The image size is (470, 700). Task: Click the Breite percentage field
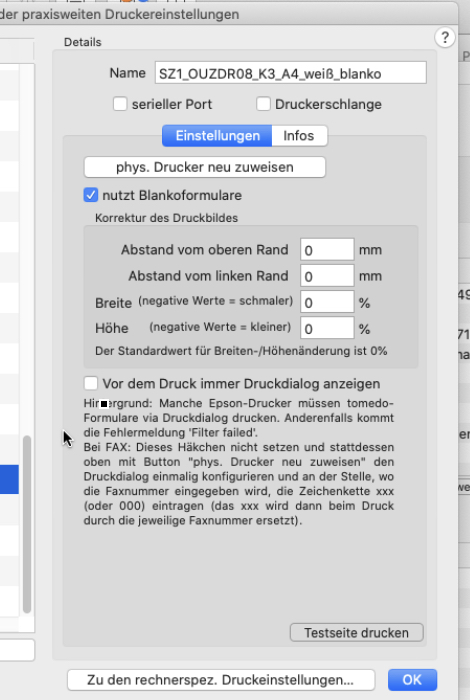(x=327, y=302)
